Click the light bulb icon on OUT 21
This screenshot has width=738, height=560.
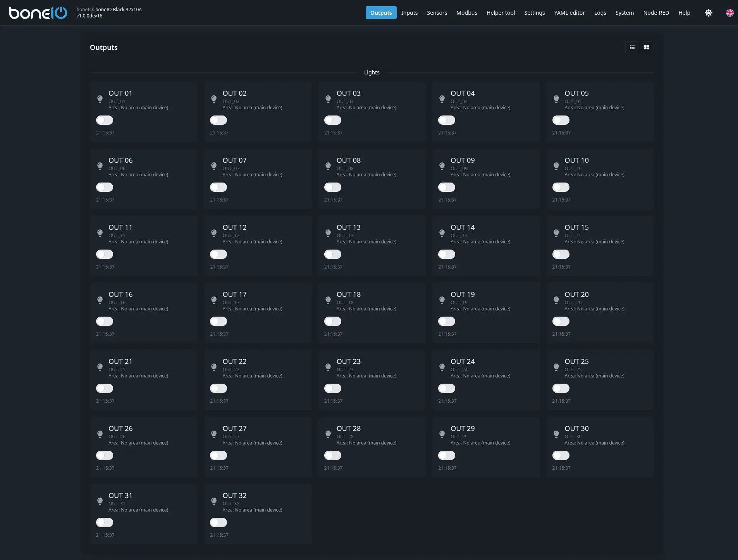point(100,367)
